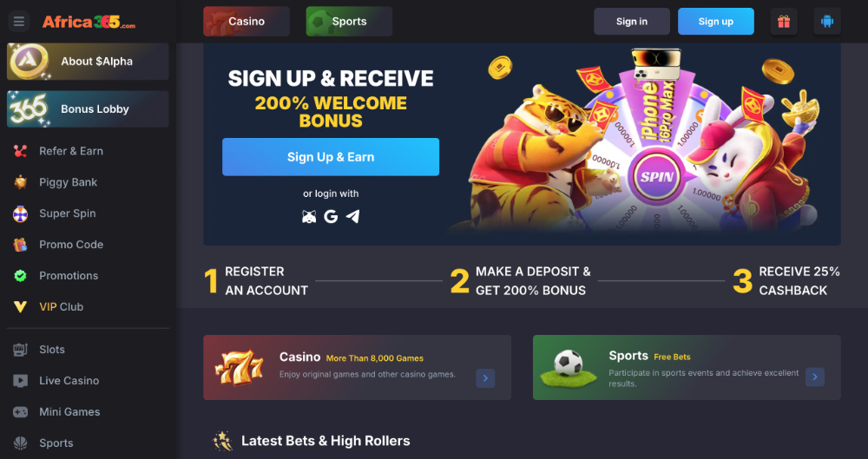Download the Android app via robot icon

click(x=827, y=22)
